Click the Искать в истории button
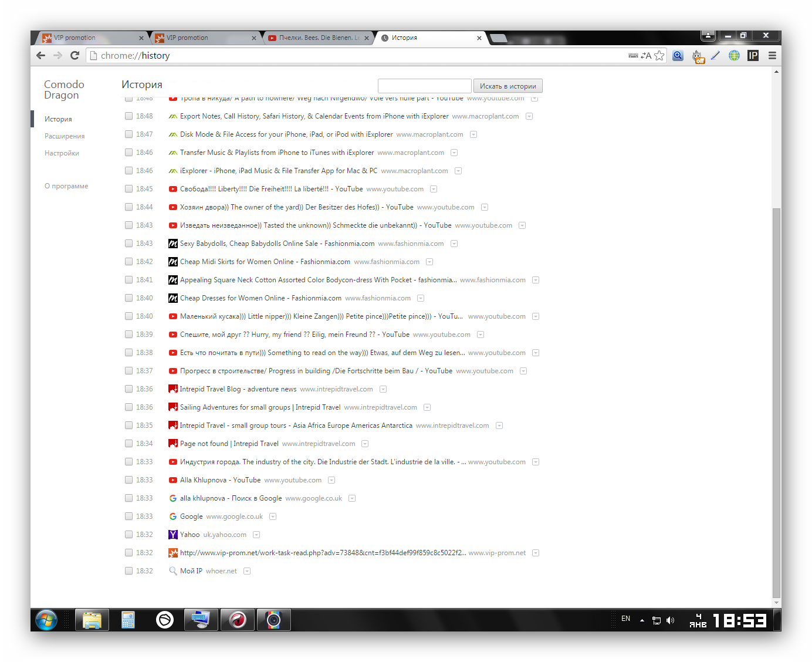812x662 pixels. (x=508, y=86)
